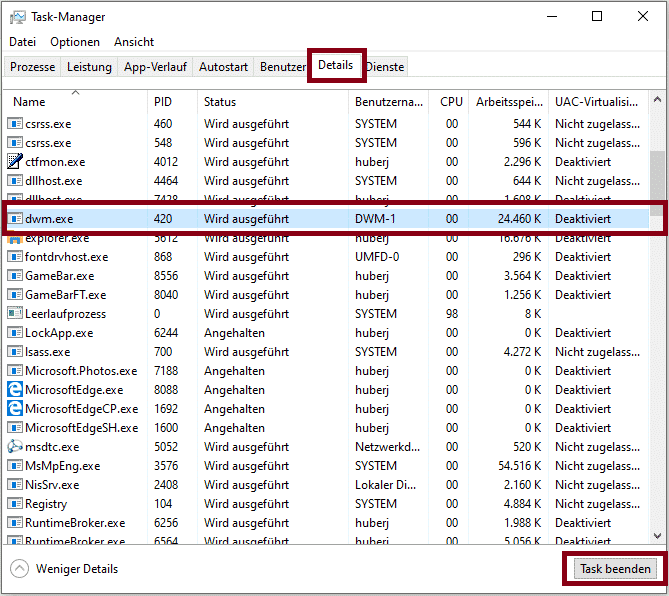
Task: Click the GameBarFT.exe process icon
Action: [x=15, y=294]
